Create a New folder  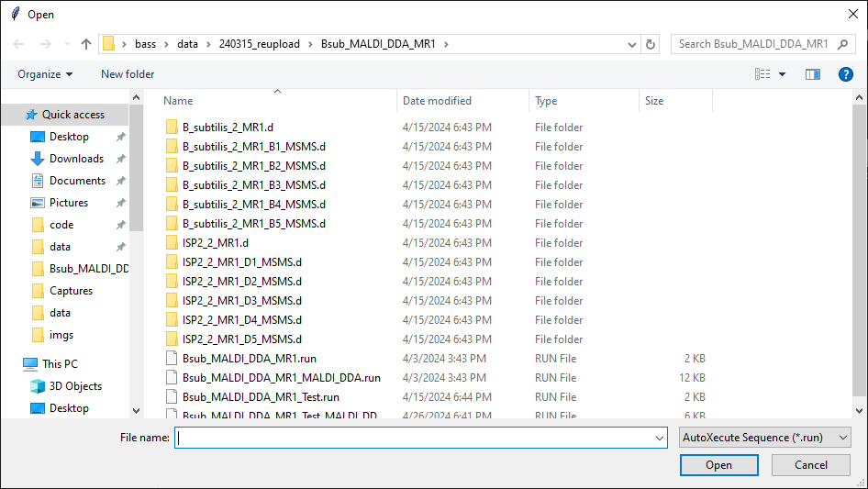128,74
